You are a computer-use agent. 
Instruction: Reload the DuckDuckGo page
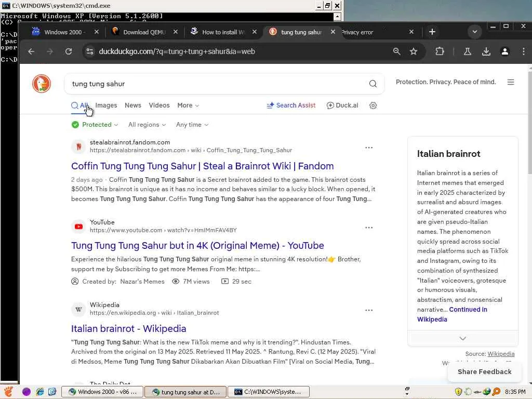coord(69,51)
